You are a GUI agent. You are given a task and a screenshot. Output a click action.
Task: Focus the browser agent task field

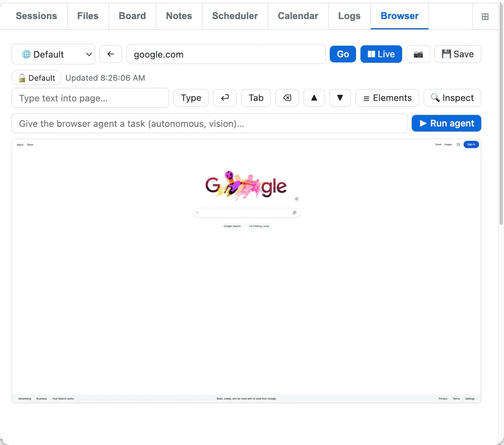coord(209,123)
